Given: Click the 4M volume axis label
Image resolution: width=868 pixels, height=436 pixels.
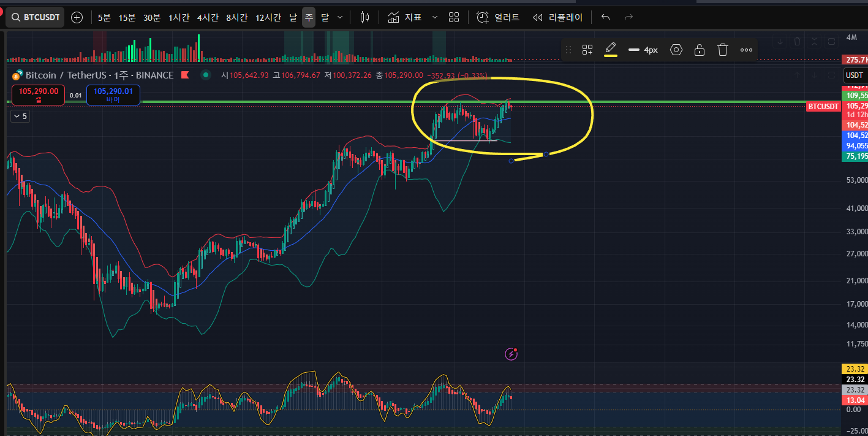Looking at the screenshot, I should pyautogui.click(x=851, y=37).
